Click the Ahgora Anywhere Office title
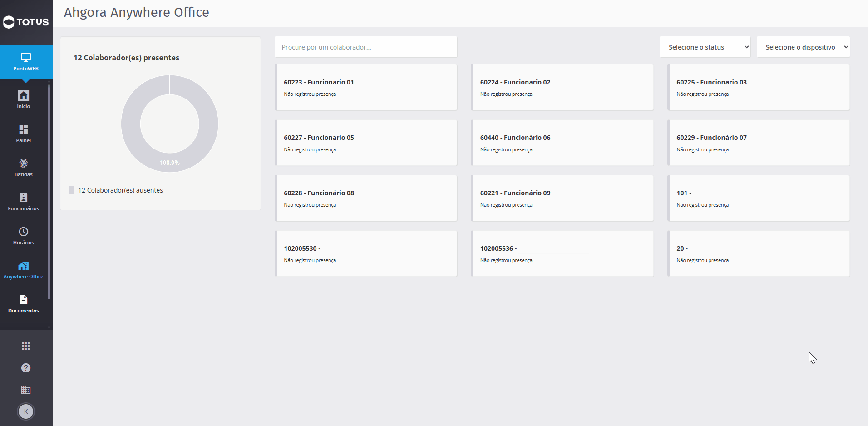Viewport: 868px width, 426px height. [x=137, y=12]
